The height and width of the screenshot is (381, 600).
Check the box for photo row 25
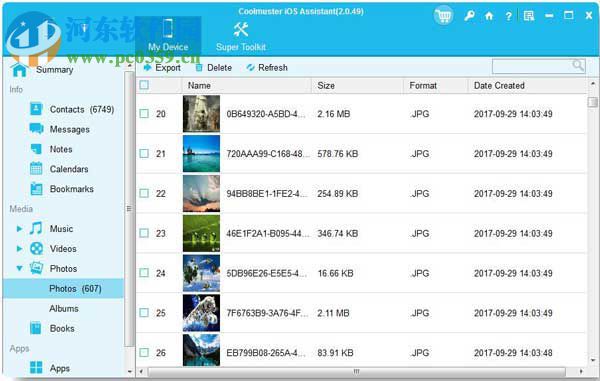click(144, 313)
